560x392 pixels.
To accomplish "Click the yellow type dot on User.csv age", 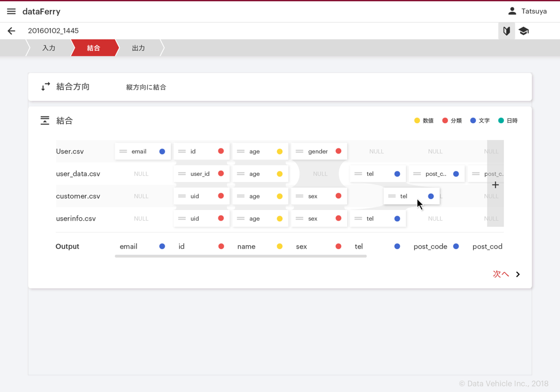I will (x=279, y=151).
